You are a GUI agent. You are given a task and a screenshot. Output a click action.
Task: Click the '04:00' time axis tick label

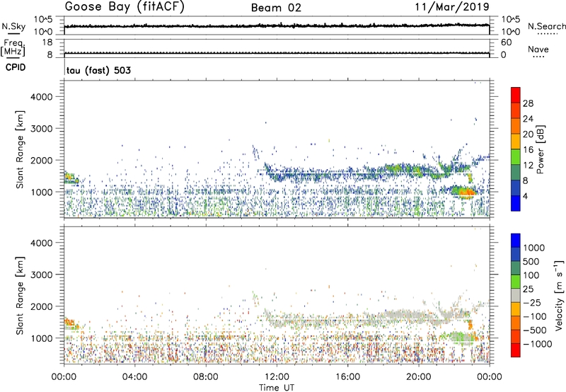134,377
